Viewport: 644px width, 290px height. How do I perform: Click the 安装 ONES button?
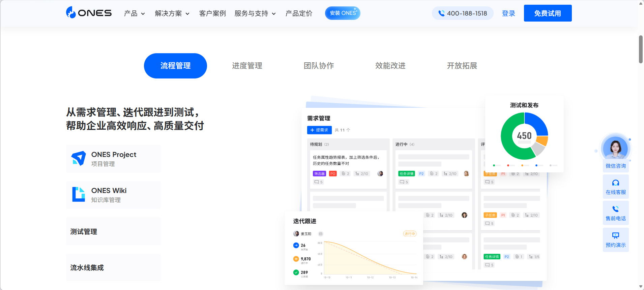(x=343, y=13)
